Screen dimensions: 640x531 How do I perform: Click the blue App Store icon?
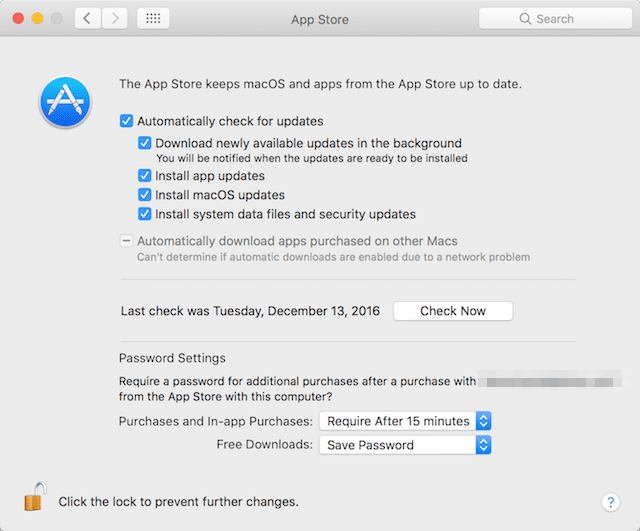(65, 103)
